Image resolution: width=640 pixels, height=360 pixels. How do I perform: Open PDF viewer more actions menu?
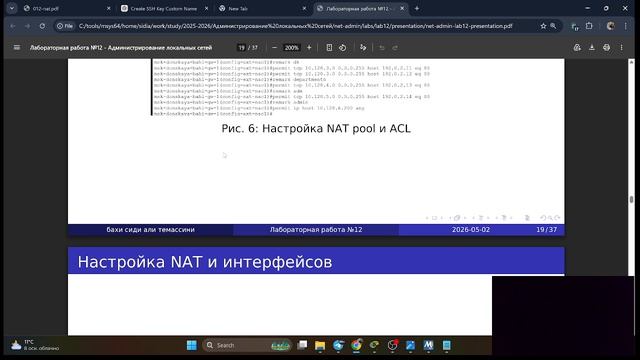pos(622,48)
